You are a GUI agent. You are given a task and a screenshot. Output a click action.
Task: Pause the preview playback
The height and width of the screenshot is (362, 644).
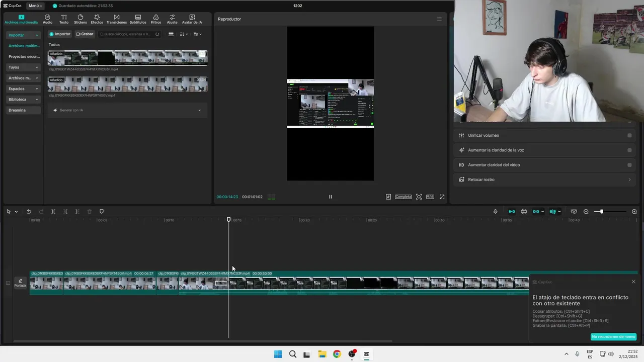(x=331, y=197)
